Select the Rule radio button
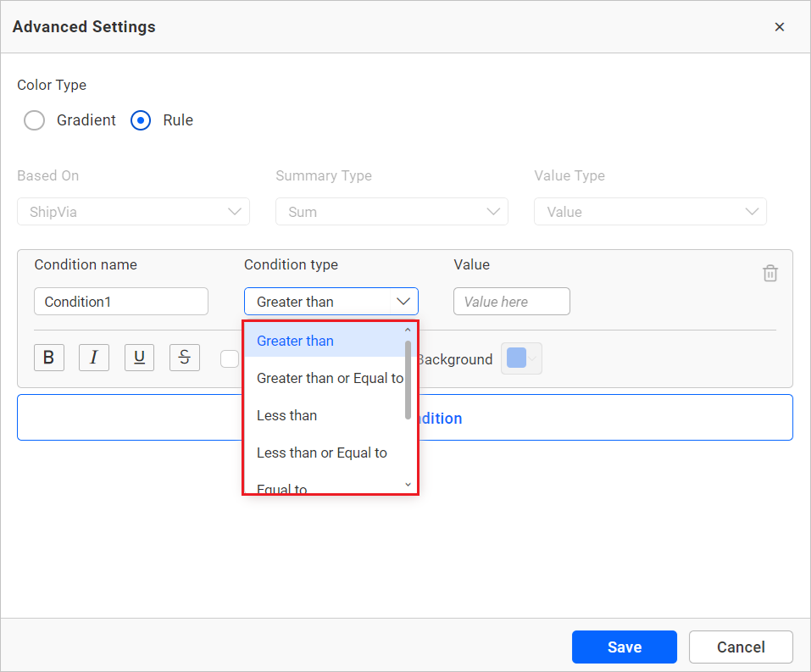Image resolution: width=811 pixels, height=672 pixels. point(141,120)
